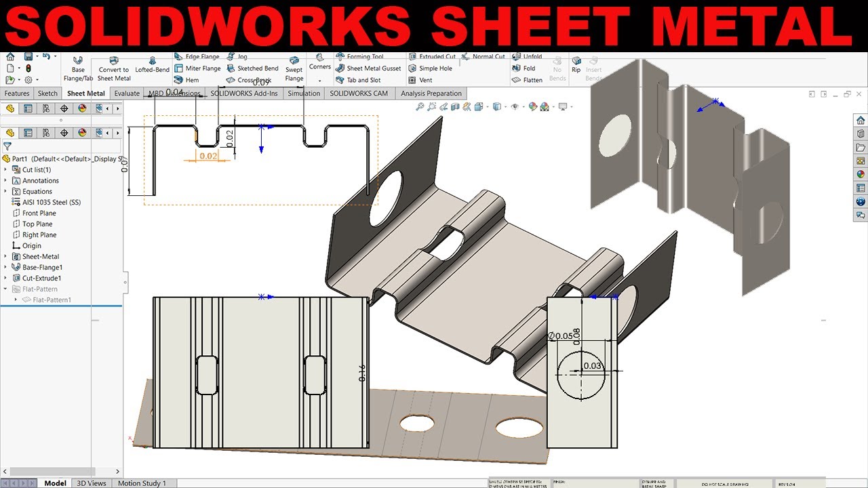This screenshot has width=868, height=488.
Task: Click Convert to Sheet Metal tool
Action: pyautogui.click(x=114, y=68)
